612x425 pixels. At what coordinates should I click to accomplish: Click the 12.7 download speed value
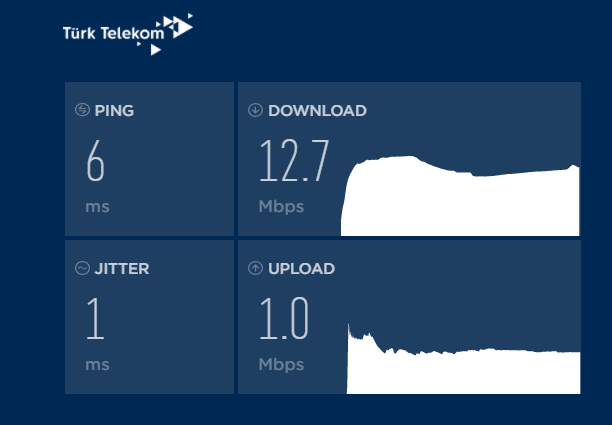click(295, 160)
